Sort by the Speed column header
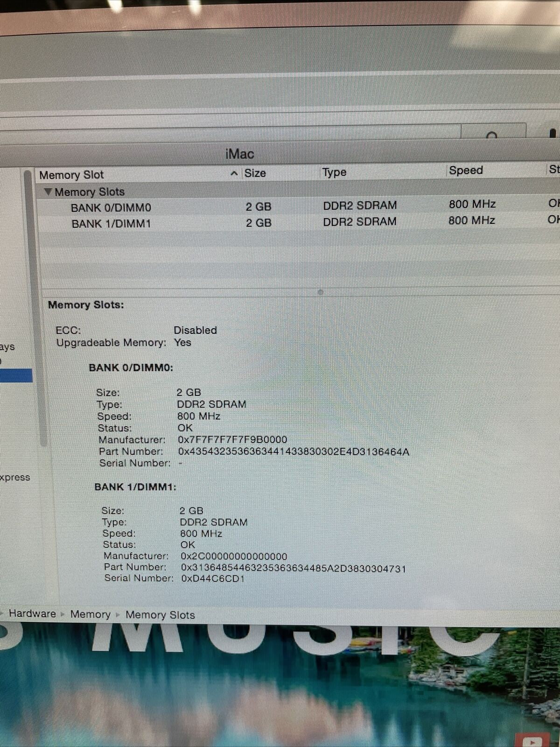The width and height of the screenshot is (560, 747). point(465,170)
